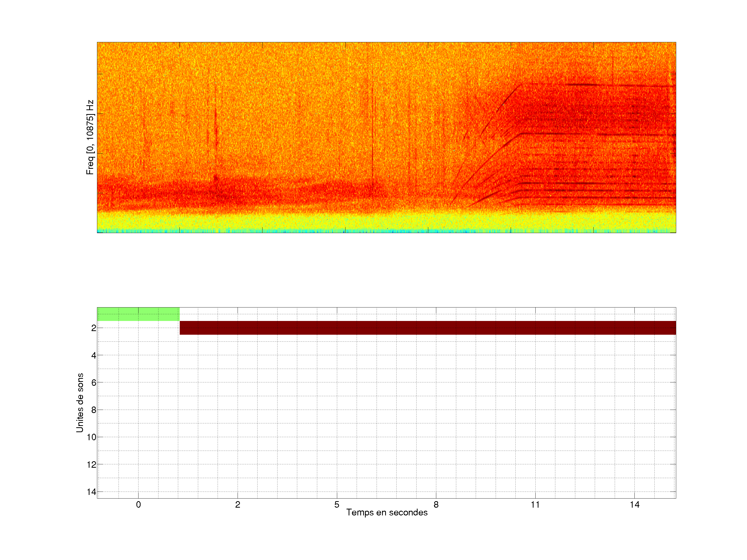Click x-axis tick label 0
The width and height of the screenshot is (747, 560).
(x=139, y=505)
